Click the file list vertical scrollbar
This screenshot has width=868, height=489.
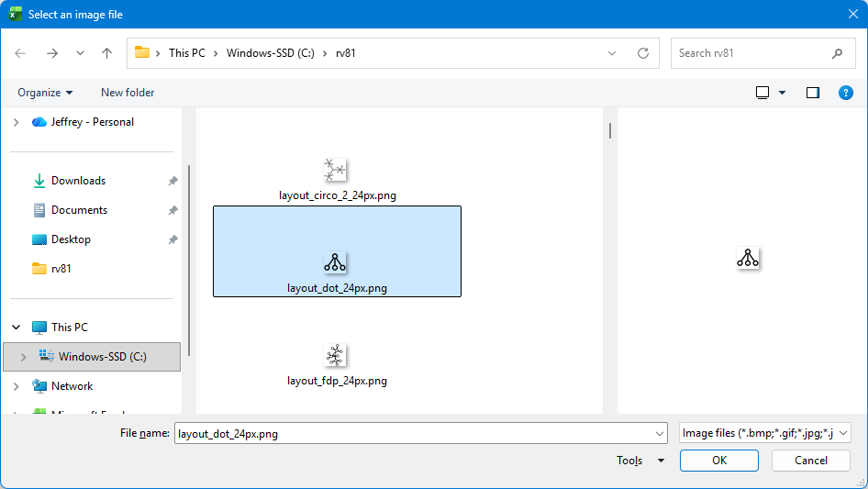click(x=609, y=130)
